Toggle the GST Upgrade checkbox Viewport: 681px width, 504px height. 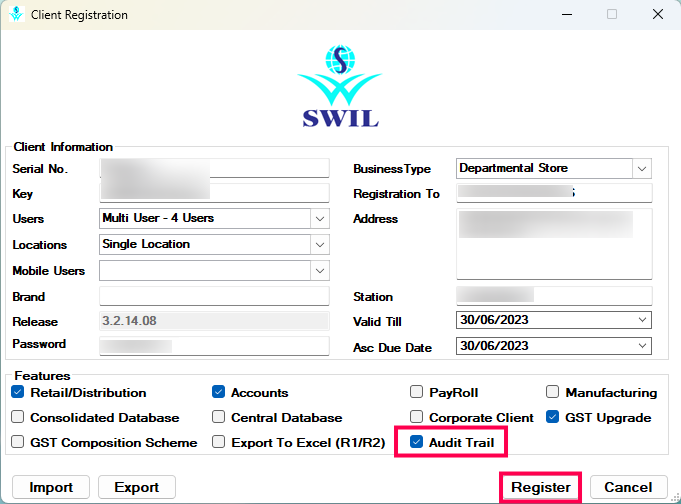[x=552, y=417]
